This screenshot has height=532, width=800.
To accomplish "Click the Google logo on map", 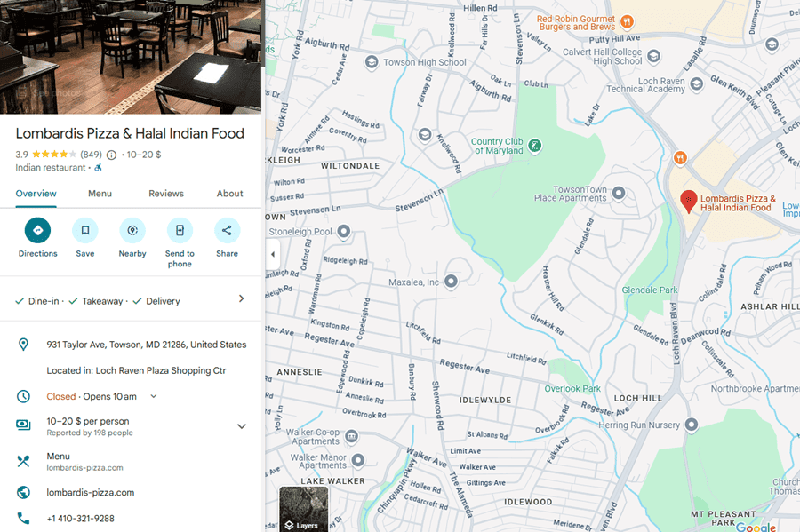I will [756, 527].
